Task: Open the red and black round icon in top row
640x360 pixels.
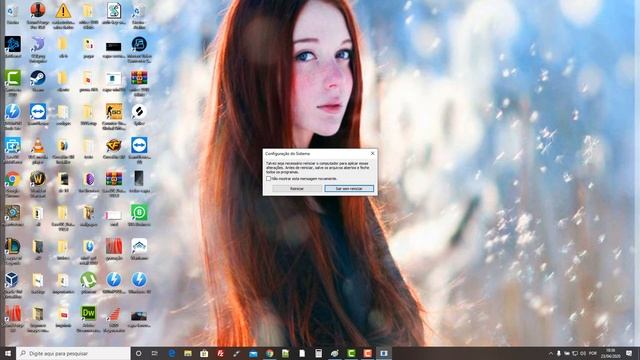Action: pyautogui.click(x=38, y=10)
